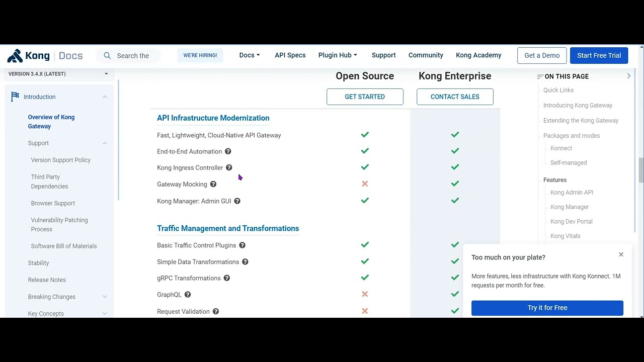This screenshot has width=644, height=362.
Task: Collapse the On This Page panel arrow
Action: (x=628, y=76)
